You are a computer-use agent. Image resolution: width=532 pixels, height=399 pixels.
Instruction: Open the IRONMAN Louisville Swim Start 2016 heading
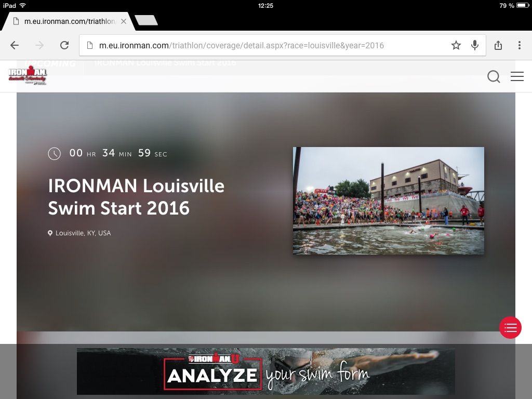136,197
